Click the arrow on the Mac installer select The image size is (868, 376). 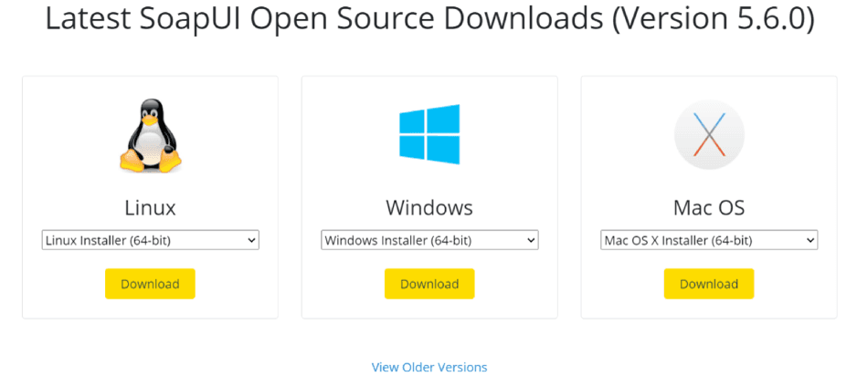(x=810, y=240)
